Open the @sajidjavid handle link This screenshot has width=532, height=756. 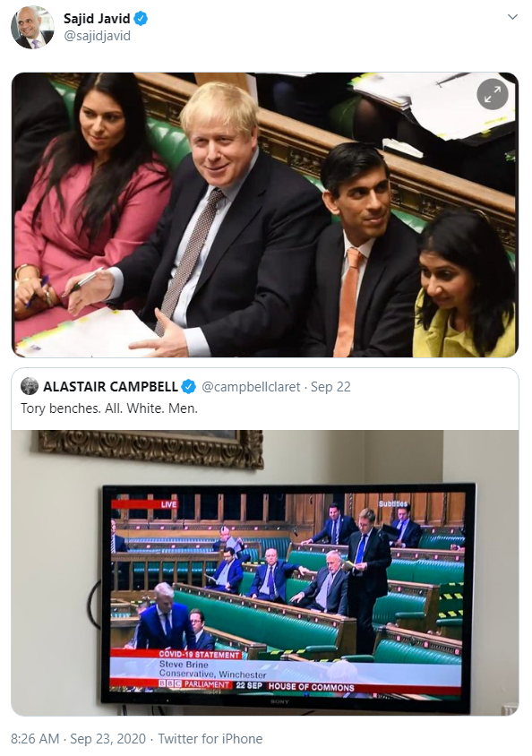click(97, 36)
